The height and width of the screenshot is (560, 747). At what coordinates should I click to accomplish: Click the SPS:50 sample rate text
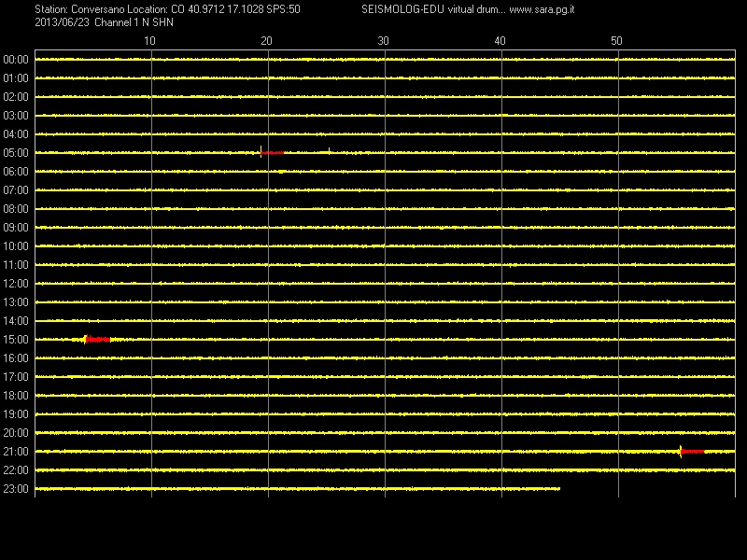click(x=284, y=9)
